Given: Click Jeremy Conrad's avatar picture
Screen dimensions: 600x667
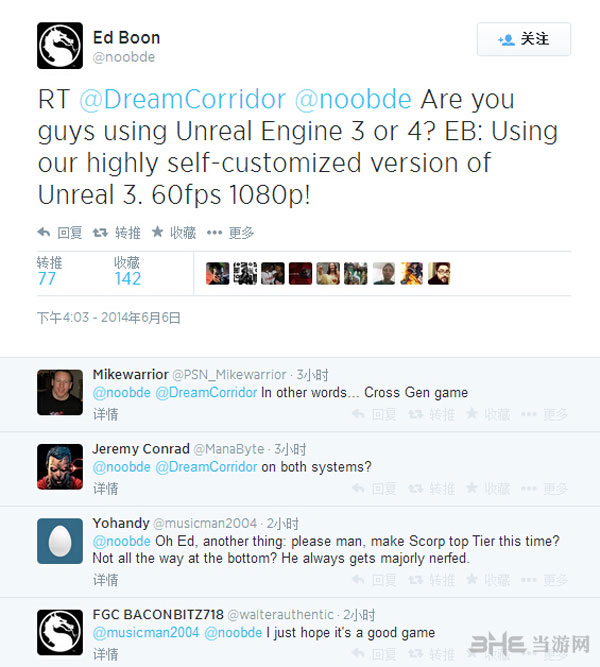Looking at the screenshot, I should pos(59,466).
